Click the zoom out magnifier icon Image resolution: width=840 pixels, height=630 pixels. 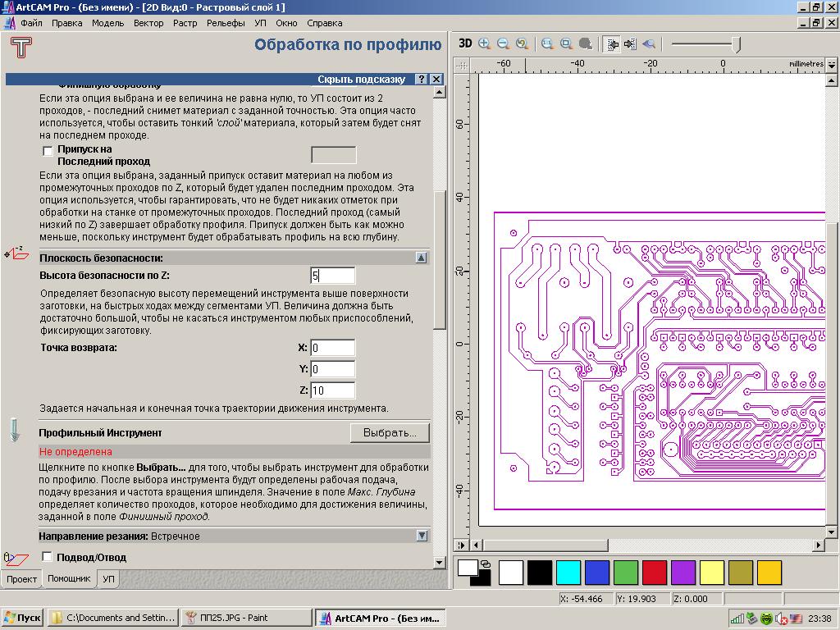503,44
